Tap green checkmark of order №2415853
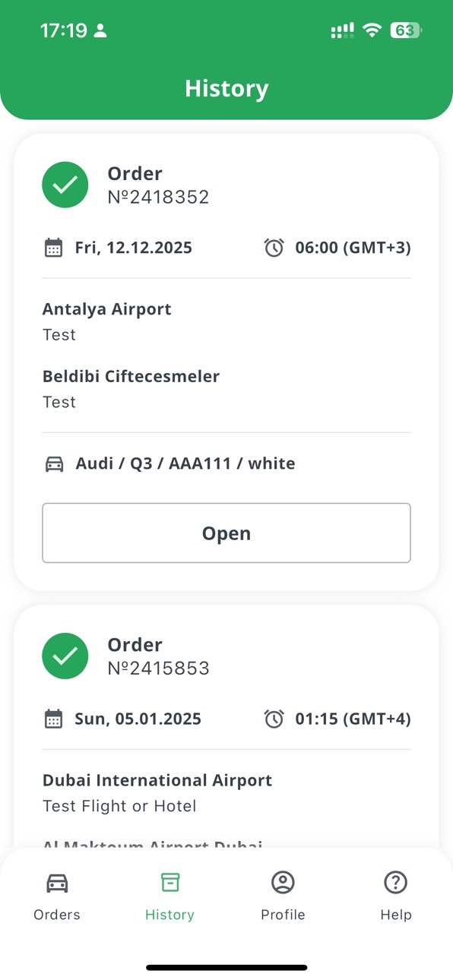 [x=65, y=656]
